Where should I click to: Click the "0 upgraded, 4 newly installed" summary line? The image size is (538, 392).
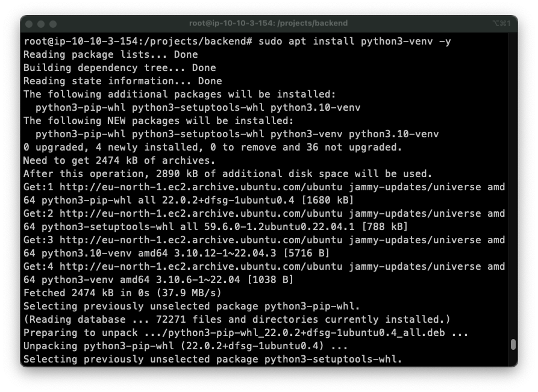tap(212, 147)
